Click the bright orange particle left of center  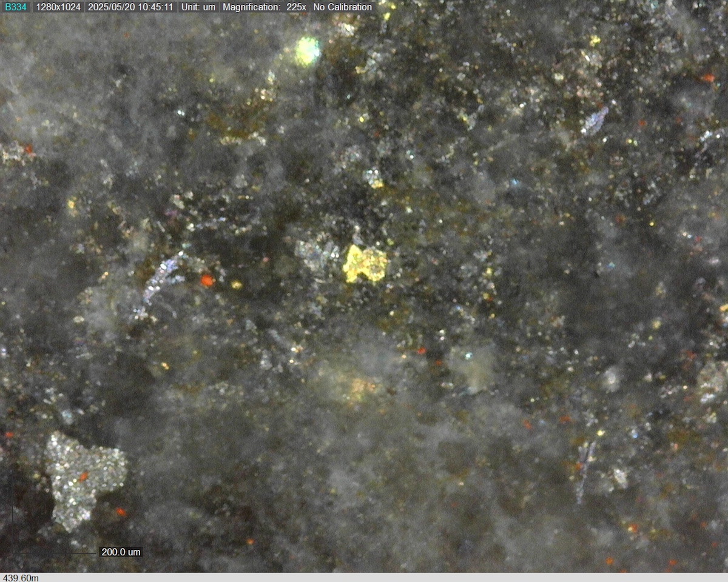(x=207, y=281)
